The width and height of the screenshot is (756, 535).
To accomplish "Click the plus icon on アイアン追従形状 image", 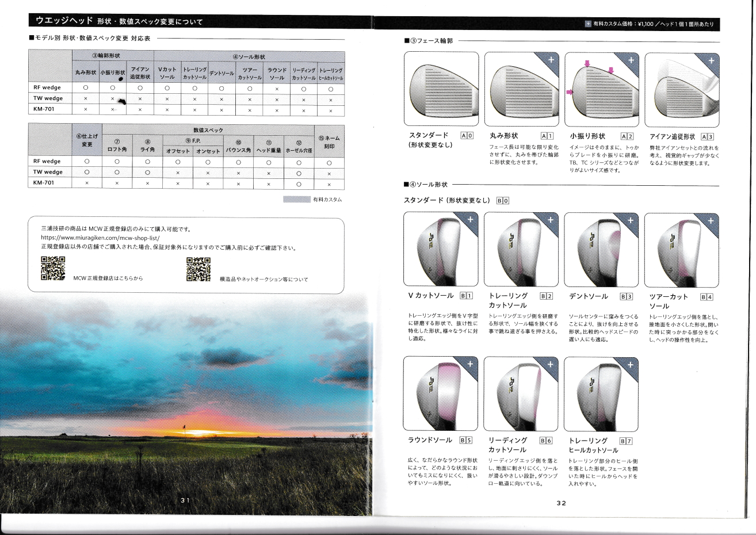I will point(711,60).
